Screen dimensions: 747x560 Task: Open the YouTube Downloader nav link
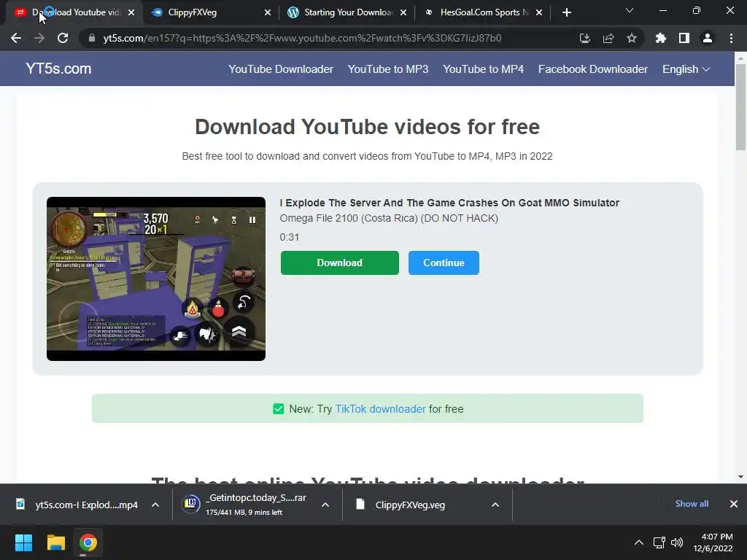pyautogui.click(x=281, y=69)
